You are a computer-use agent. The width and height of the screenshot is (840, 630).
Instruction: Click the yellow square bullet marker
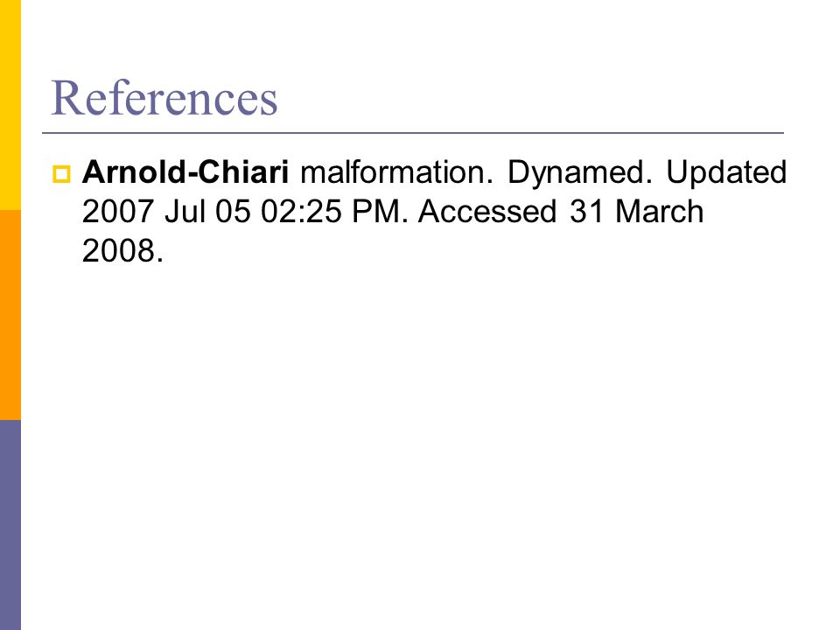[61, 175]
